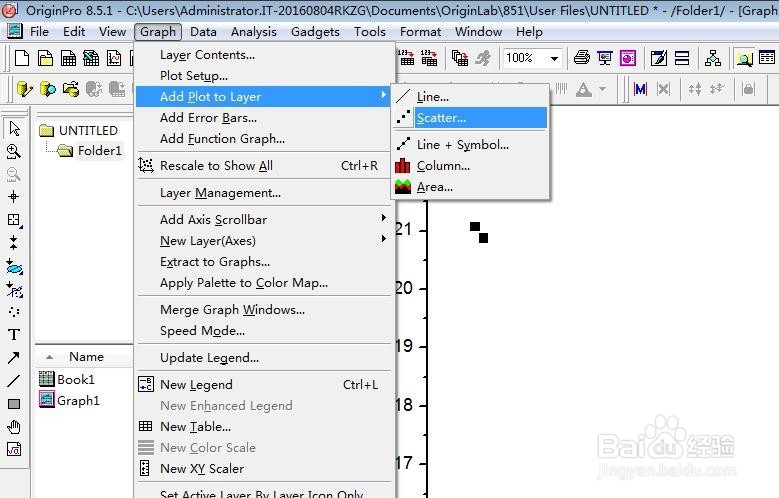The image size is (779, 498).
Task: Click the font color A icon
Action: [584, 89]
